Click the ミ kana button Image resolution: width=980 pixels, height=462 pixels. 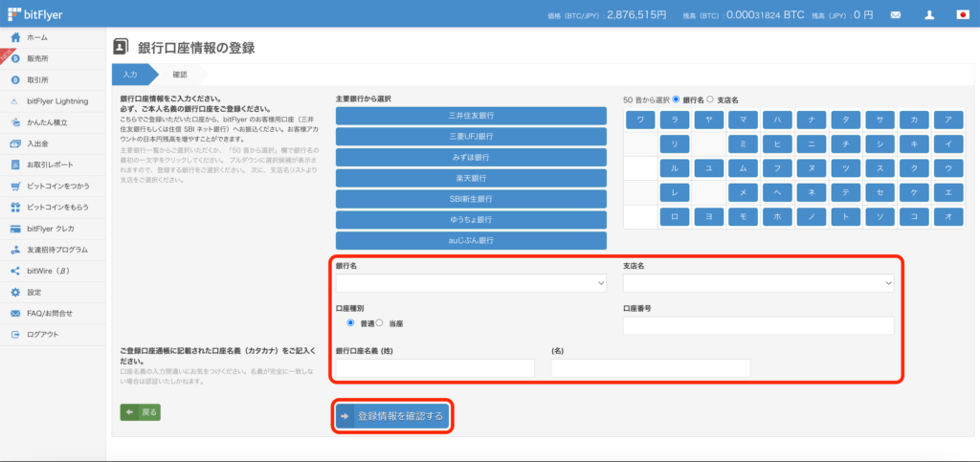pyautogui.click(x=743, y=144)
